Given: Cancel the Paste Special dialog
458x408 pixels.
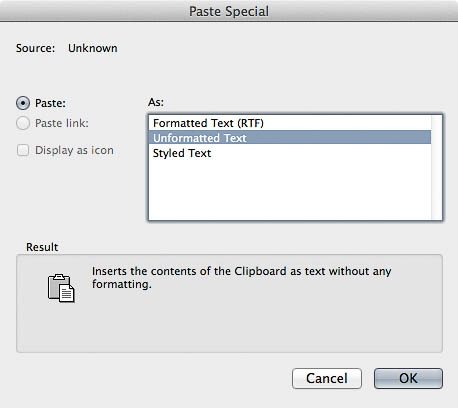Looking at the screenshot, I should pos(327,378).
